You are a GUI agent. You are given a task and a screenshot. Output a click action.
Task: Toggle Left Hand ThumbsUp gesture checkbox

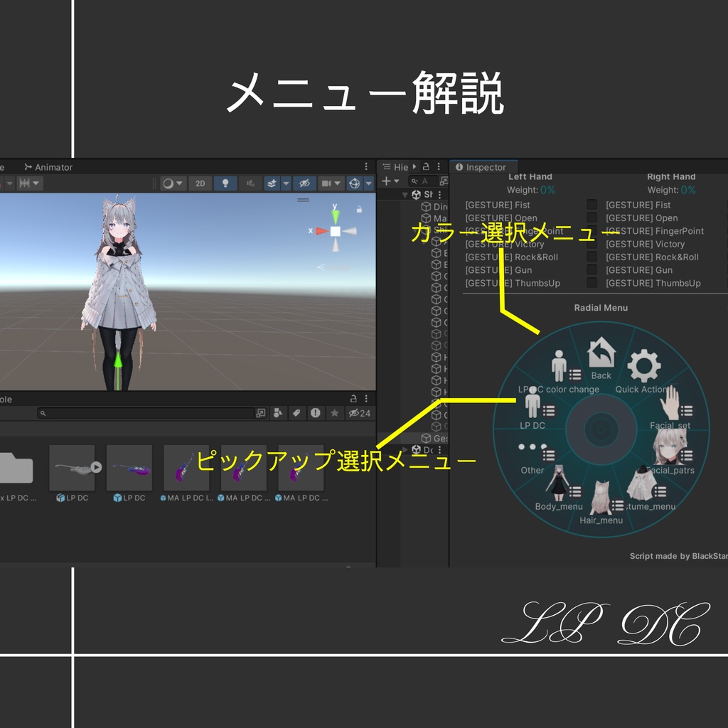(x=591, y=283)
